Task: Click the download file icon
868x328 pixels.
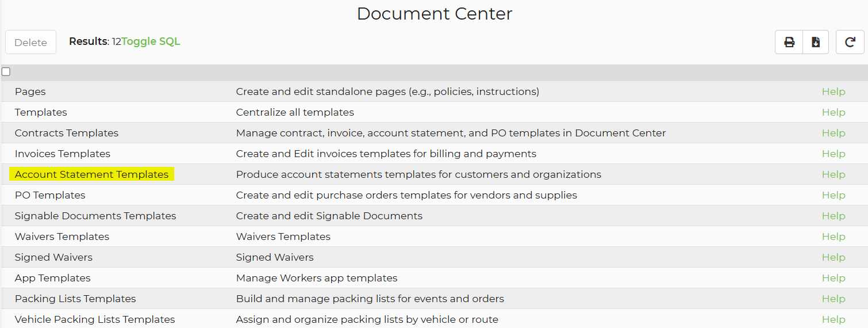Action: 815,43
